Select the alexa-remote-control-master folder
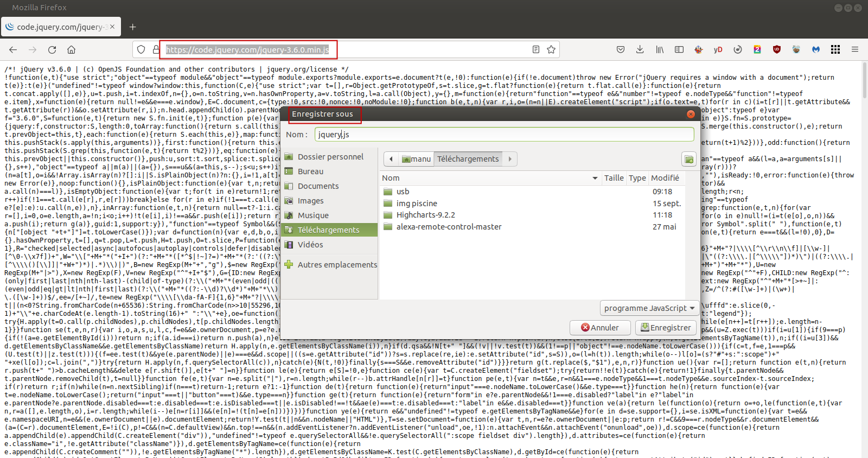Image resolution: width=868 pixels, height=458 pixels. [x=532, y=227]
